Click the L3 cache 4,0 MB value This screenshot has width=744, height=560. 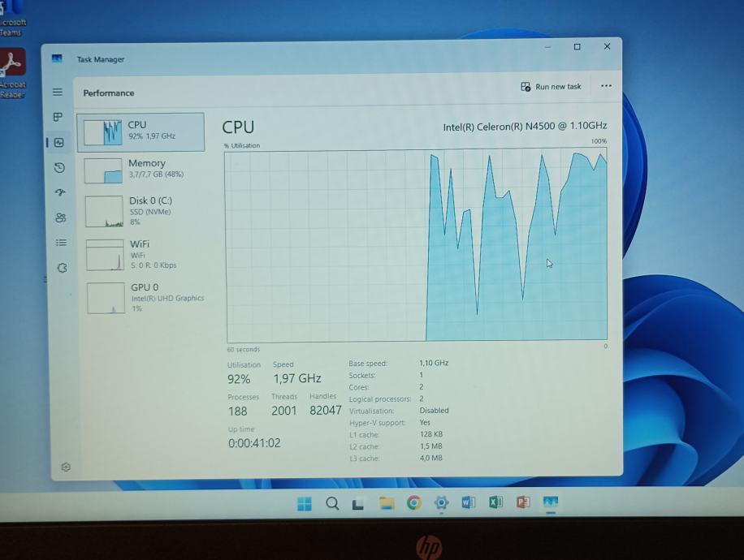[x=430, y=458]
